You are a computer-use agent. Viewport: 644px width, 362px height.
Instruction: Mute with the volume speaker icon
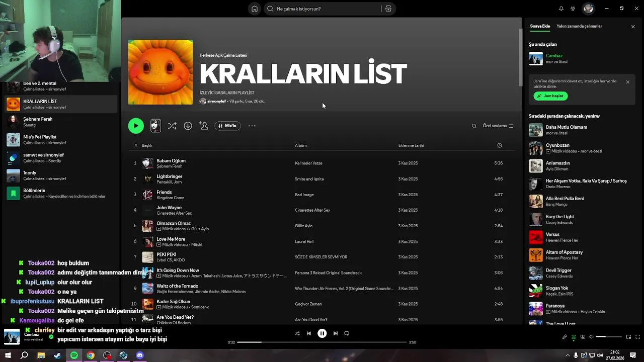pos(591,337)
